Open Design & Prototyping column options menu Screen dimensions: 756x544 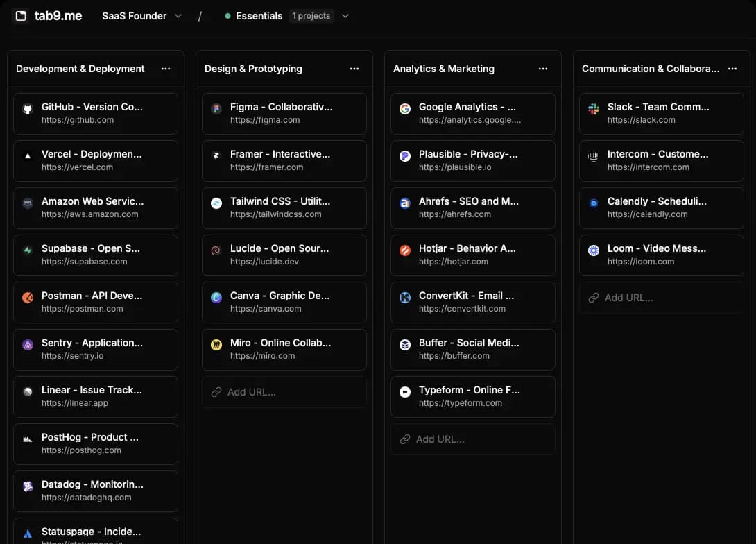point(354,69)
